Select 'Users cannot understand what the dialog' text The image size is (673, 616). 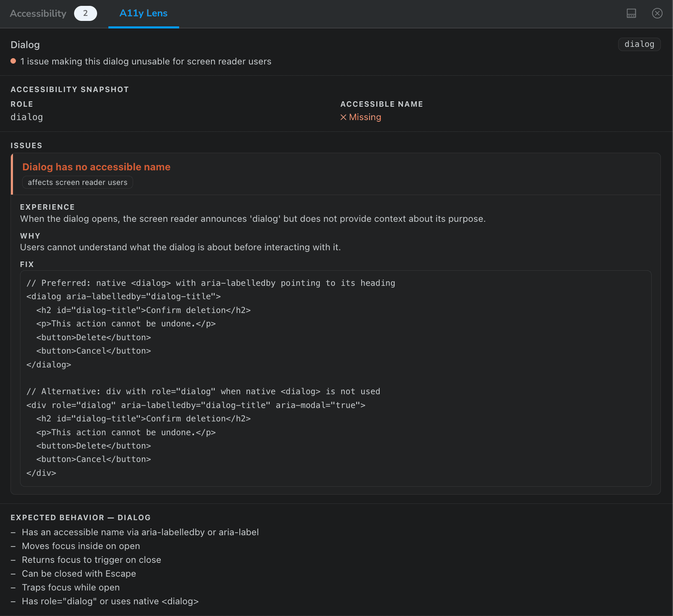180,247
